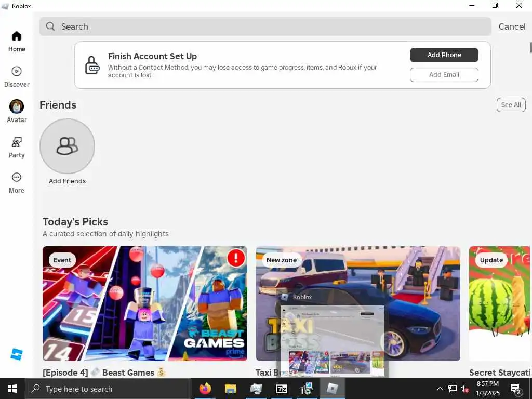Screen dimensions: 532x399
Task: Open the notification center icon
Action: [516, 389]
